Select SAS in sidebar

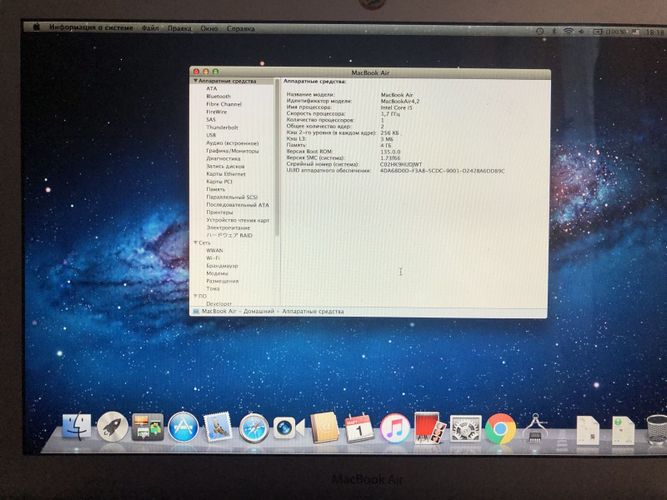point(211,120)
